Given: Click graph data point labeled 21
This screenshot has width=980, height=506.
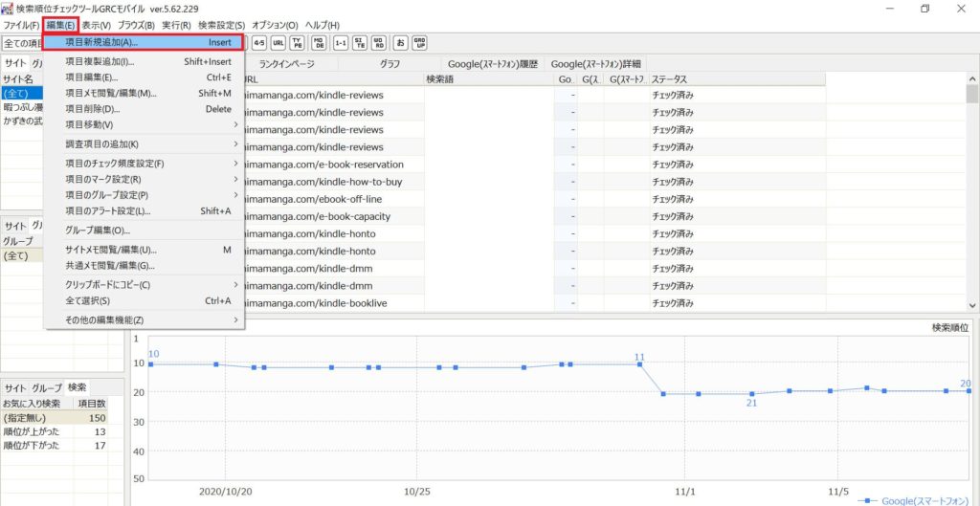Looking at the screenshot, I should (752, 394).
